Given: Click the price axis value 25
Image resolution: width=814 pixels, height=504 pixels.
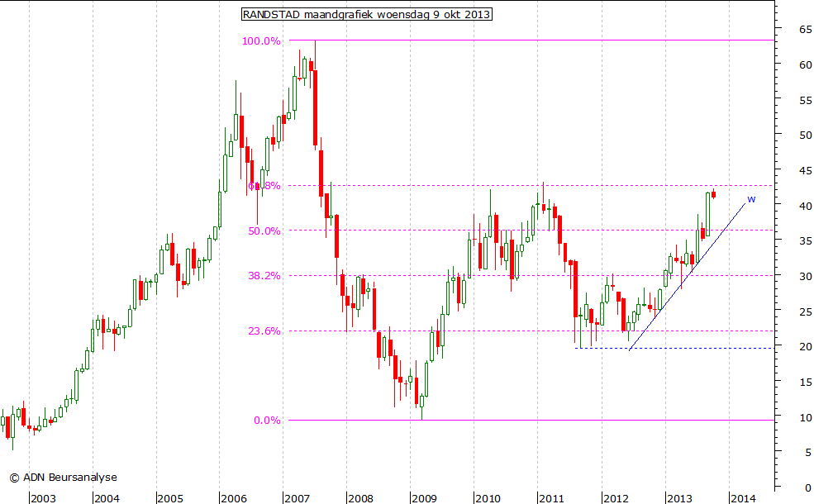Looking at the screenshot, I should click(x=805, y=311).
